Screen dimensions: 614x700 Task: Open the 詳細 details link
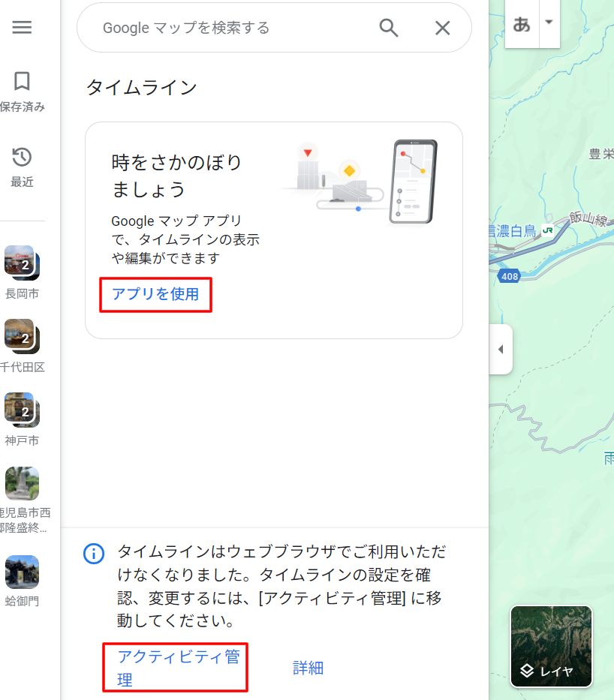308,668
